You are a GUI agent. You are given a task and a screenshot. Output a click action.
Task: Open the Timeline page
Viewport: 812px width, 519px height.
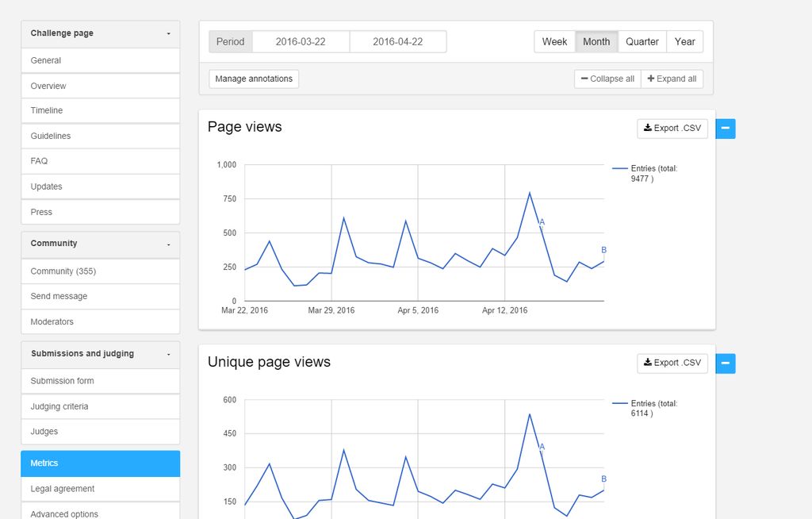click(101, 110)
